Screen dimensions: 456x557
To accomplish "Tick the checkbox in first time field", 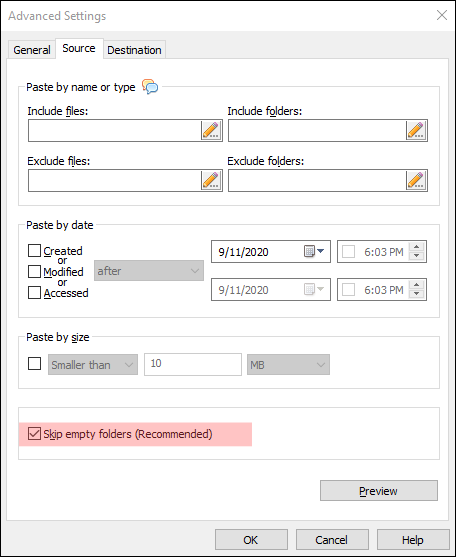I will 348,252.
